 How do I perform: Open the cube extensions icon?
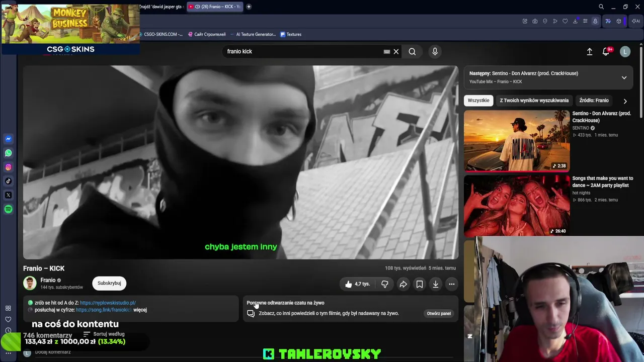pyautogui.click(x=619, y=21)
